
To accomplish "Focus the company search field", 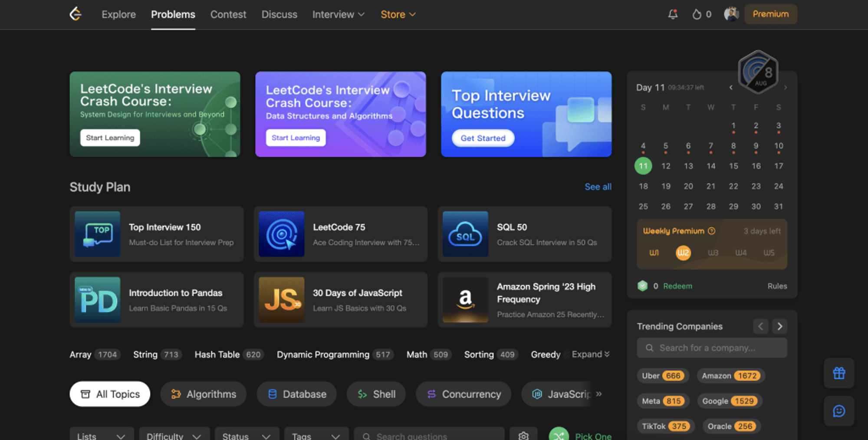I will pos(712,348).
